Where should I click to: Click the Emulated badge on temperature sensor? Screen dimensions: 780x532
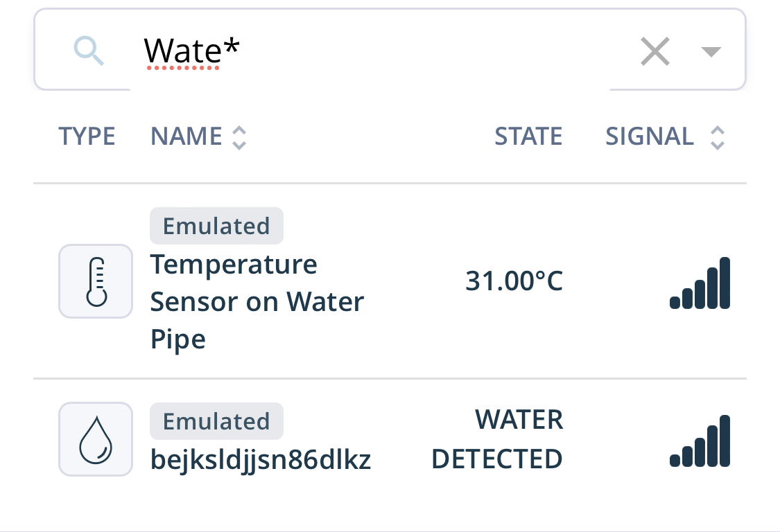click(216, 226)
